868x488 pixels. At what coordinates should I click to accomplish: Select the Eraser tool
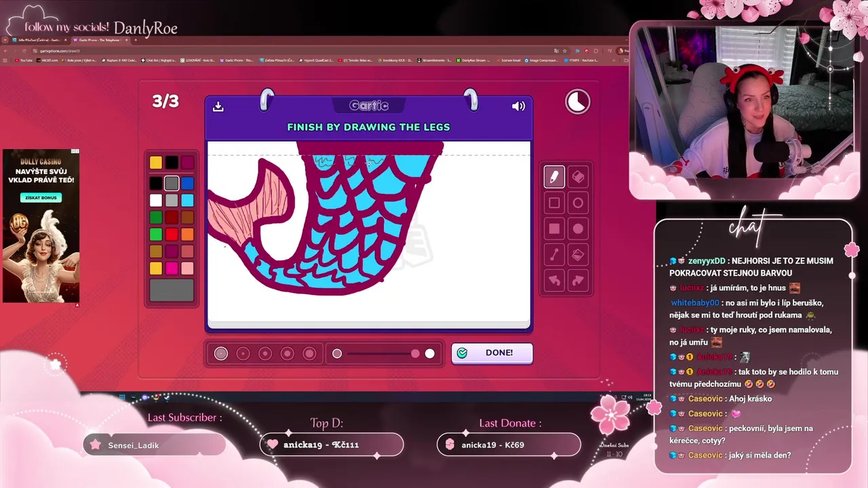tap(578, 177)
